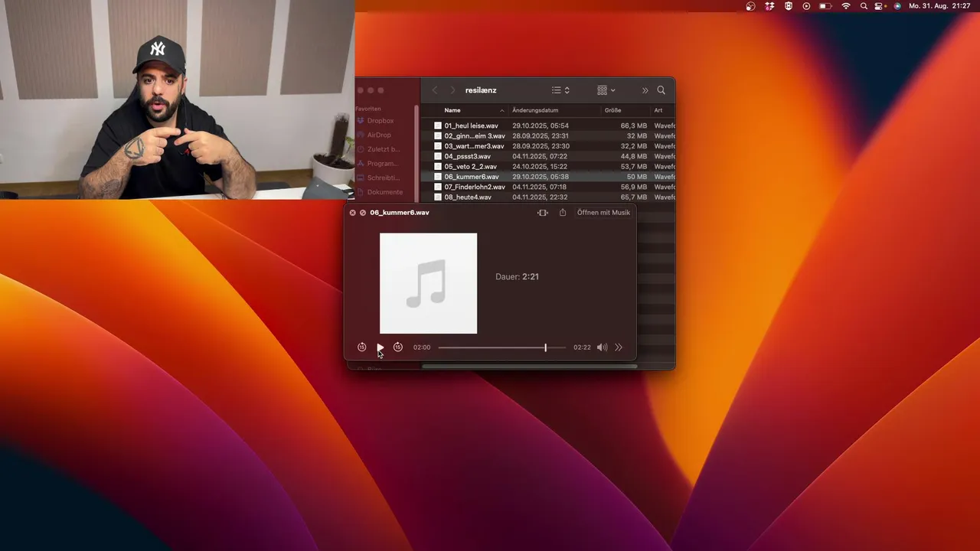Click the Finder back arrow
This screenshot has height=551, width=980.
pyautogui.click(x=434, y=90)
